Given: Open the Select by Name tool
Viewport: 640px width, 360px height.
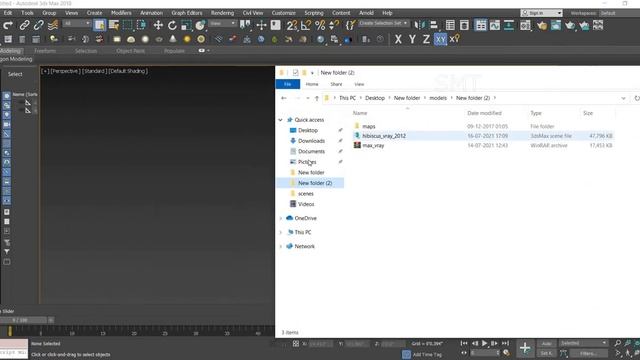Looking at the screenshot, I should 114,25.
